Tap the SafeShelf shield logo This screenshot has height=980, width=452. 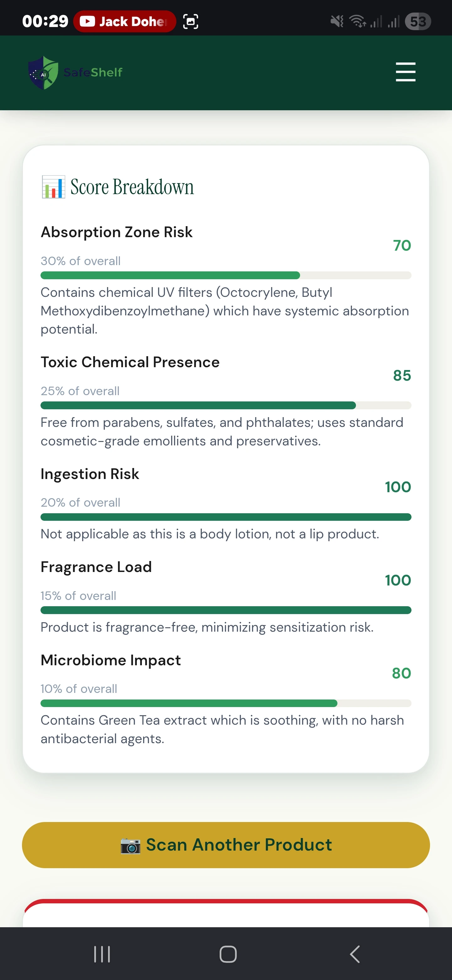(44, 73)
